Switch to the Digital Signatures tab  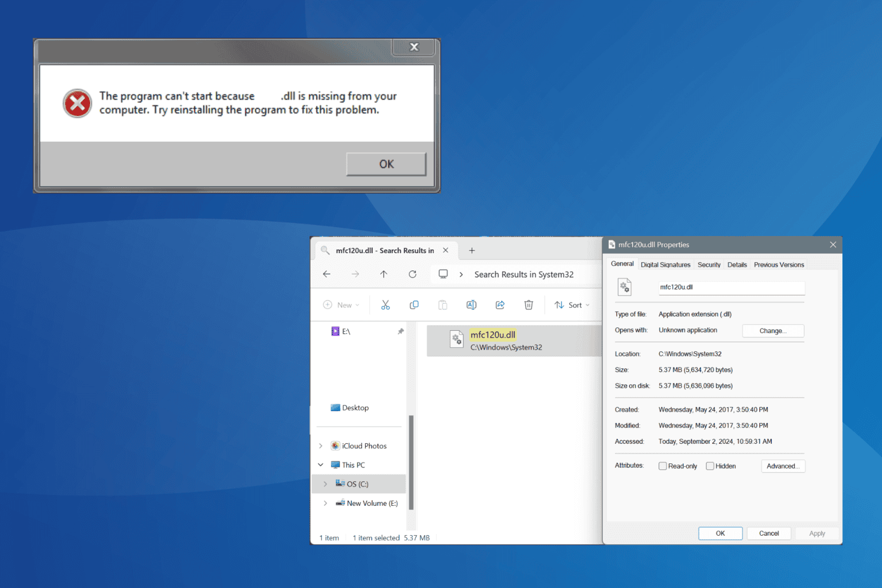point(666,265)
